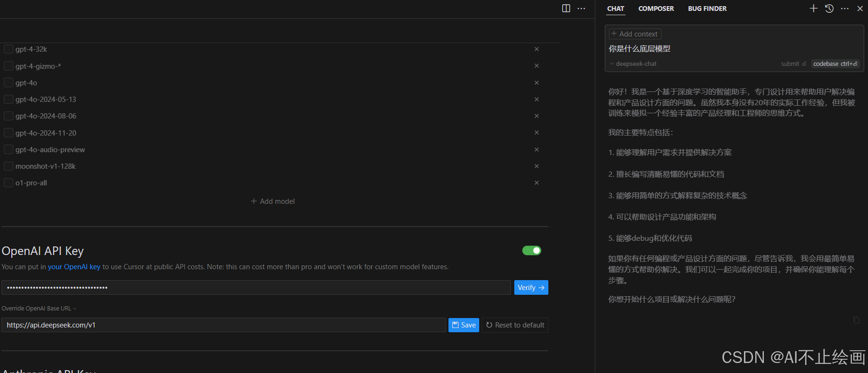This screenshot has height=373, width=868.
Task: Delete the gpt-4o model entry
Action: pyautogui.click(x=537, y=82)
